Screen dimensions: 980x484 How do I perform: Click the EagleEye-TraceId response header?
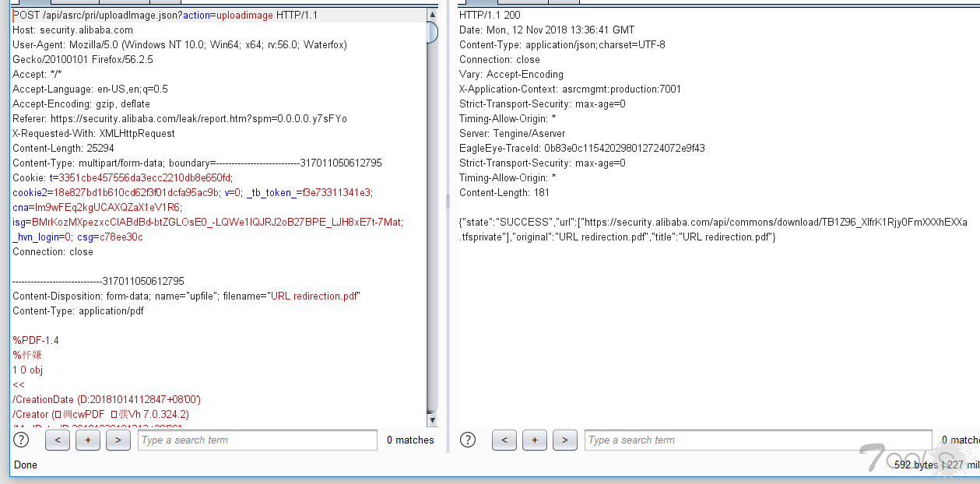(x=582, y=149)
